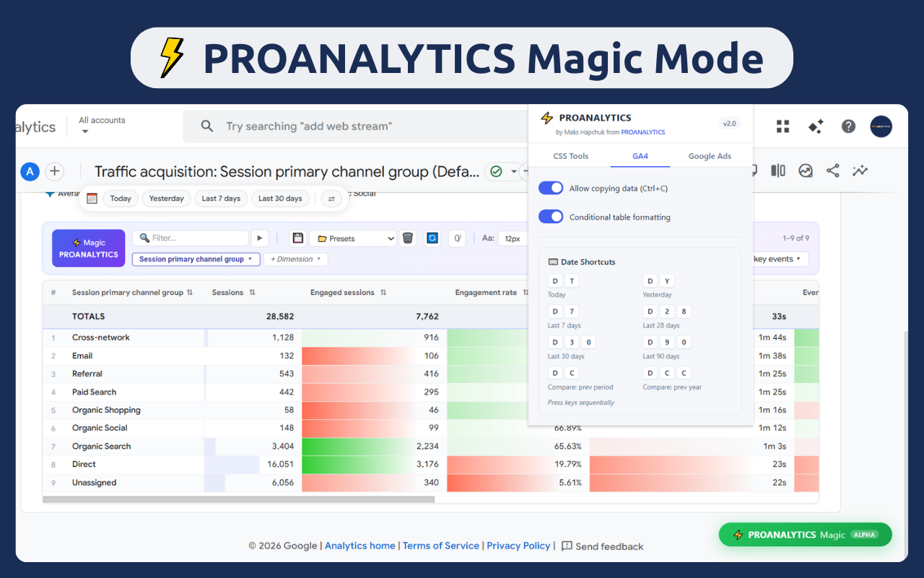Click the Today date shortcut chip
The height and width of the screenshot is (578, 924).
pos(121,199)
